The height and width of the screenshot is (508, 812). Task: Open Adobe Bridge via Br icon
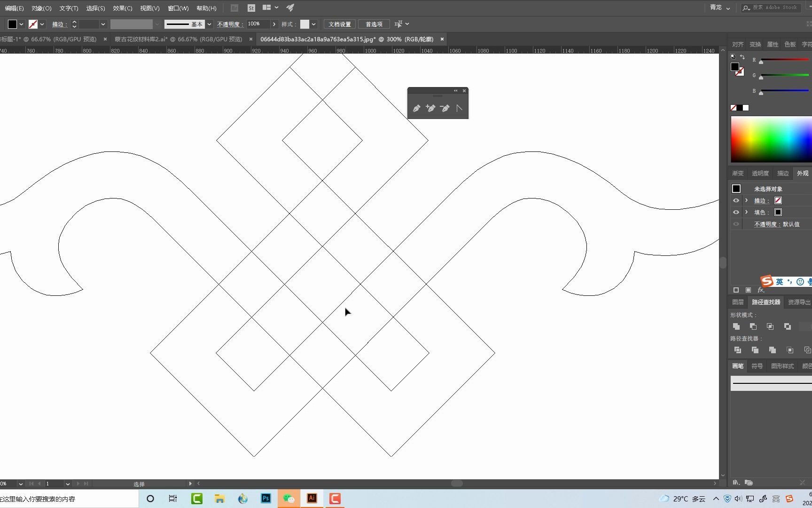(234, 8)
